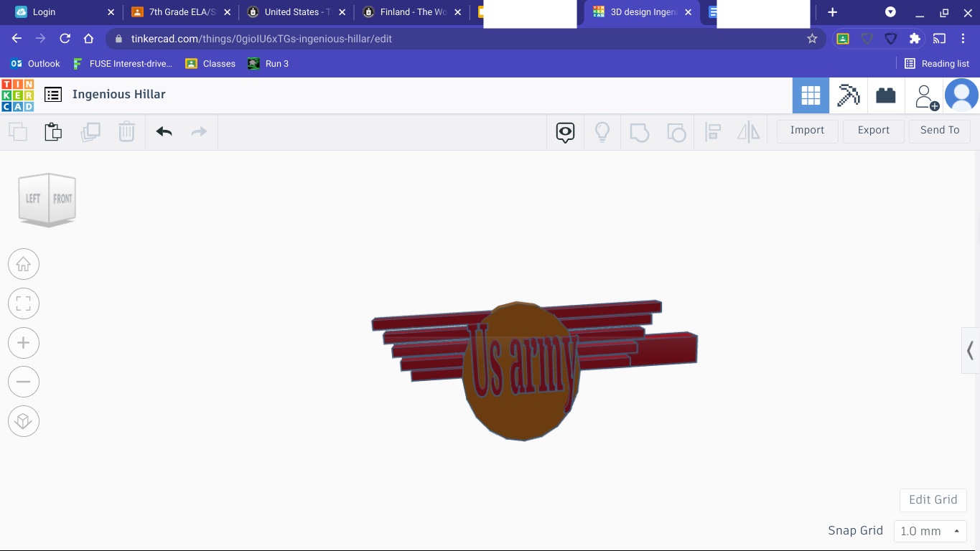980x551 pixels.
Task: Select the Us army text shape
Action: point(523,367)
